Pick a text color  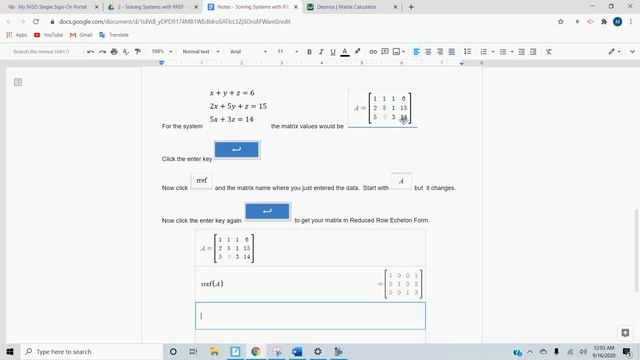coord(345,51)
